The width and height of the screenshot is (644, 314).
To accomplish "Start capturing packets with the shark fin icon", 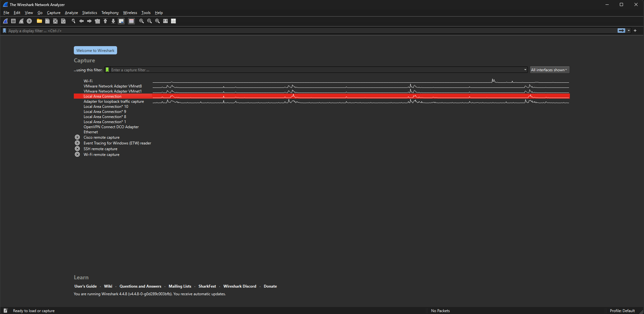I will click(x=5, y=21).
